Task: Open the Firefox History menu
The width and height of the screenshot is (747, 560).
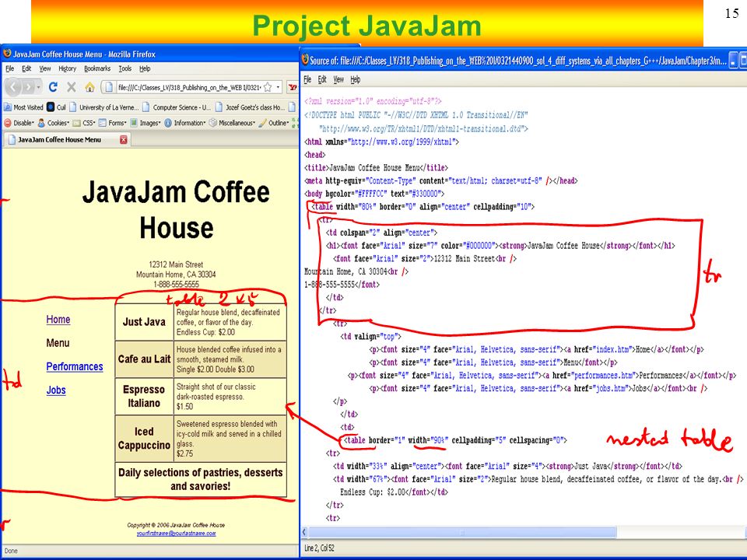Action: 67,68
